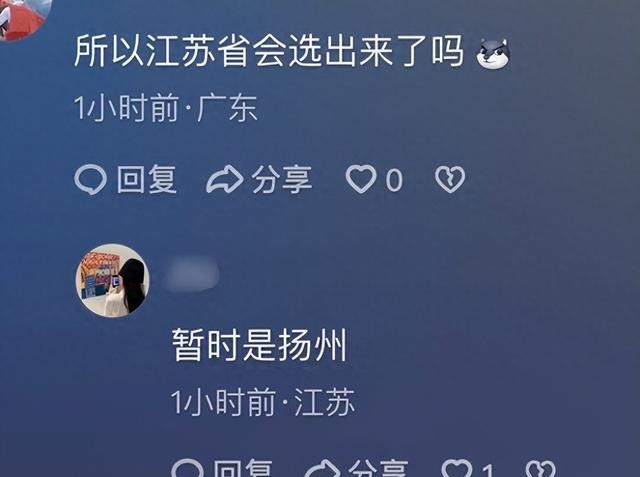Image resolution: width=640 pixels, height=477 pixels.
Task: Click the like count 1 on Yangzhou reply
Action: pyautogui.click(x=488, y=470)
